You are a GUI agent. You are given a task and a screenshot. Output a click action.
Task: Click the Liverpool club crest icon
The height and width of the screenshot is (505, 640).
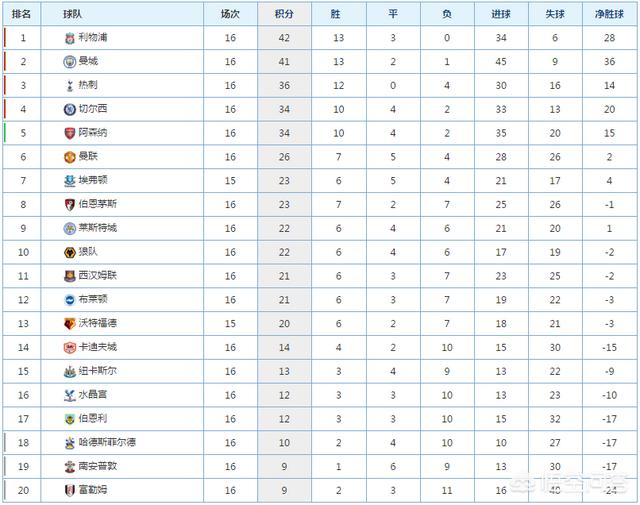(70, 38)
